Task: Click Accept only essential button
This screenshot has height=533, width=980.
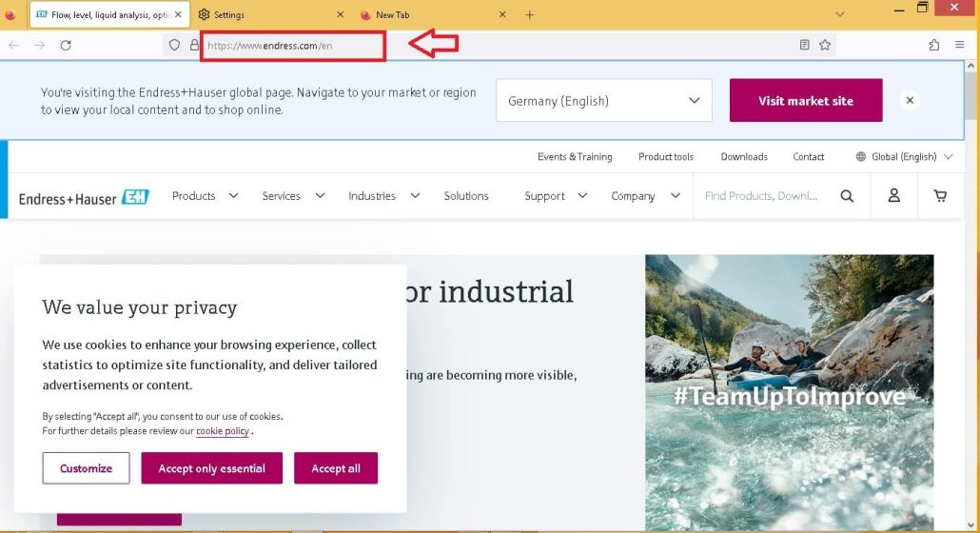Action: [212, 468]
